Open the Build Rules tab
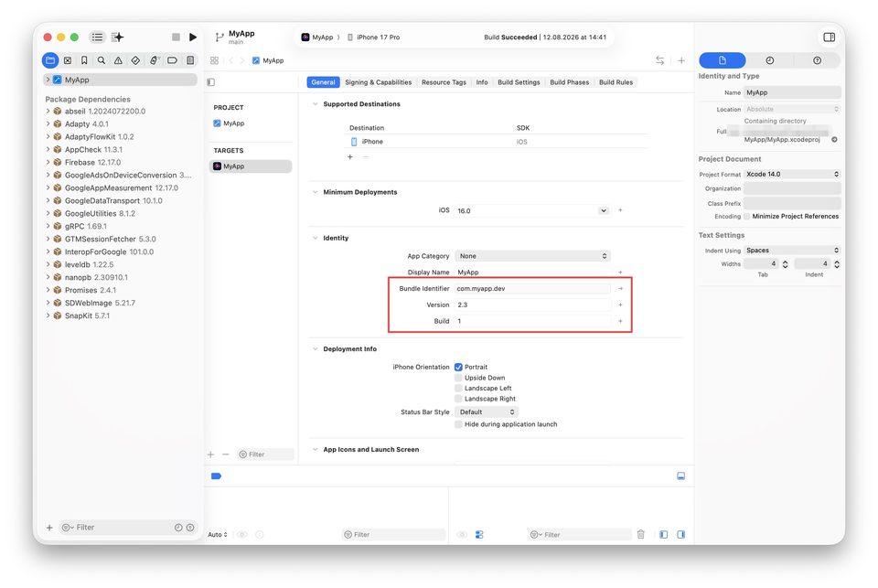 pos(616,82)
